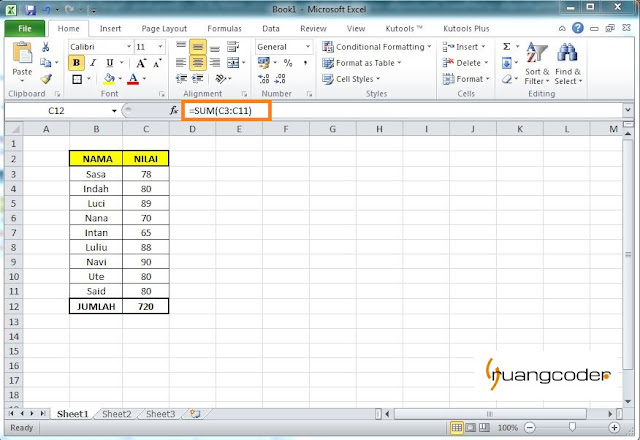Click the Find & Select button
640x440 pixels.
568,63
